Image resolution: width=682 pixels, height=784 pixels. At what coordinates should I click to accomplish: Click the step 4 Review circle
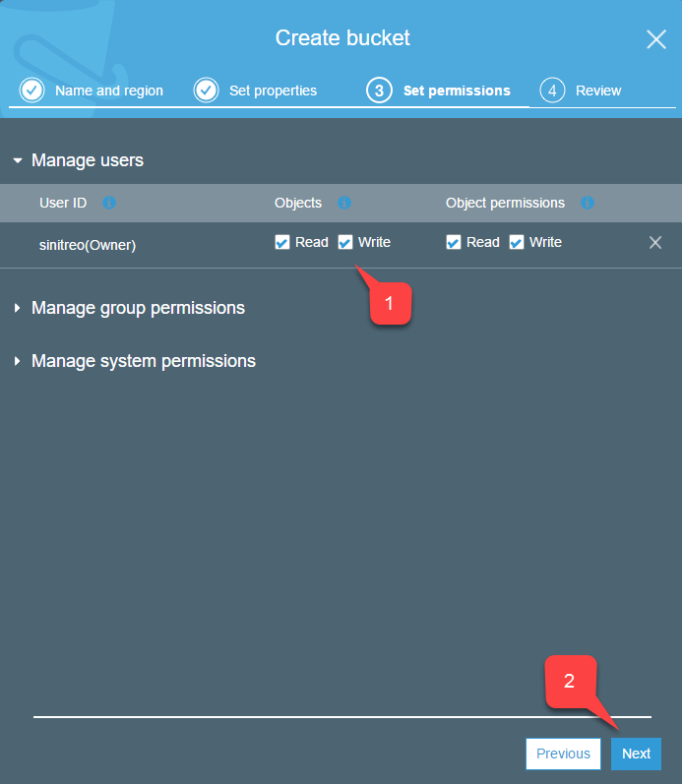pyautogui.click(x=552, y=90)
